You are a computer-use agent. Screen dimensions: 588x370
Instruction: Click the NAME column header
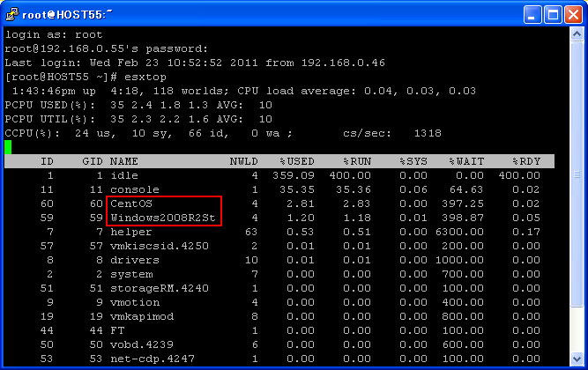pyautogui.click(x=124, y=161)
